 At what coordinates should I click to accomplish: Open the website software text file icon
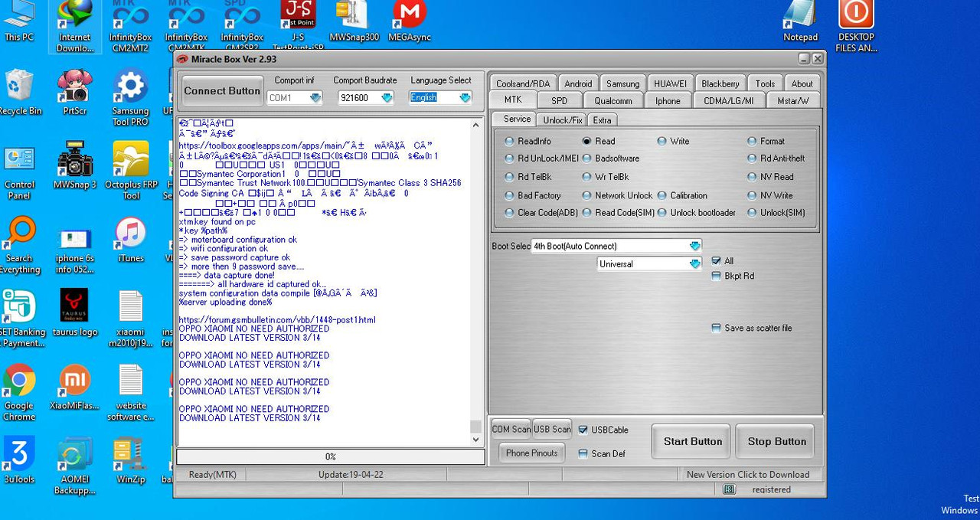pyautogui.click(x=131, y=393)
